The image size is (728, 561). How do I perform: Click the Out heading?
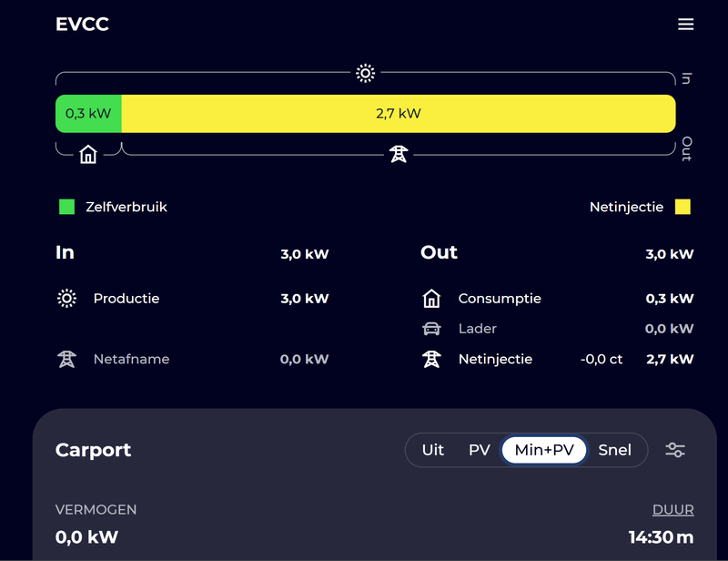pos(439,252)
